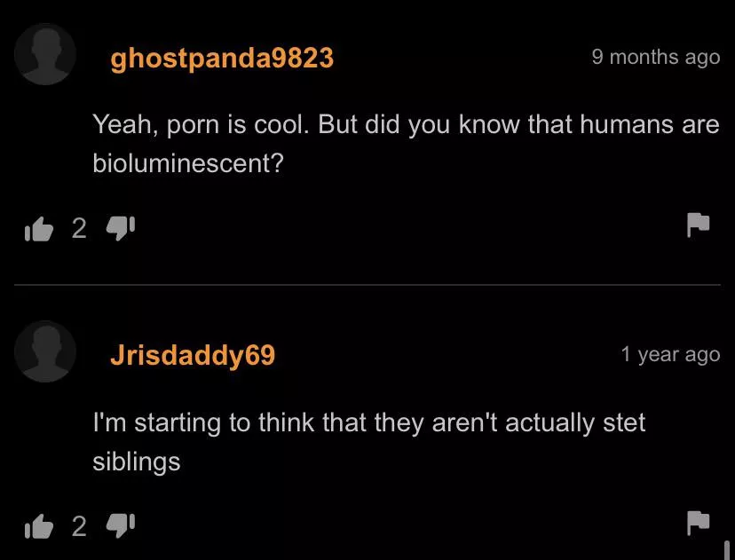Viewport: 735px width, 560px height.
Task: Open ghostpanda9823's profile avatar
Action: [x=45, y=54]
